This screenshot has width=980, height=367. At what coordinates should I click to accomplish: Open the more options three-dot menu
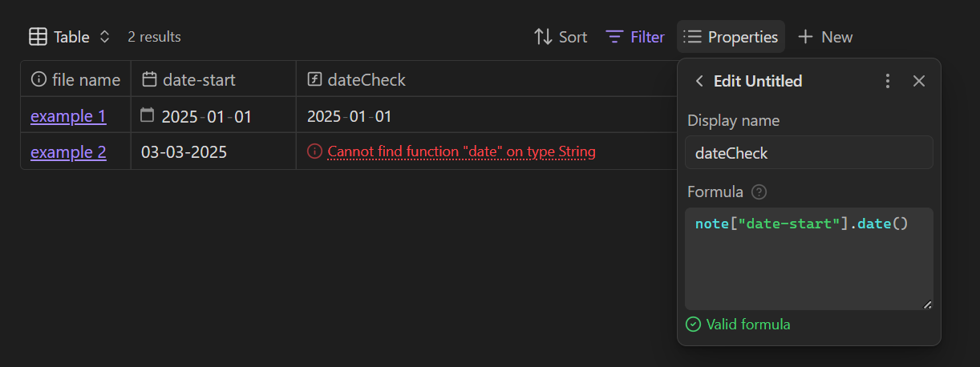click(x=887, y=81)
